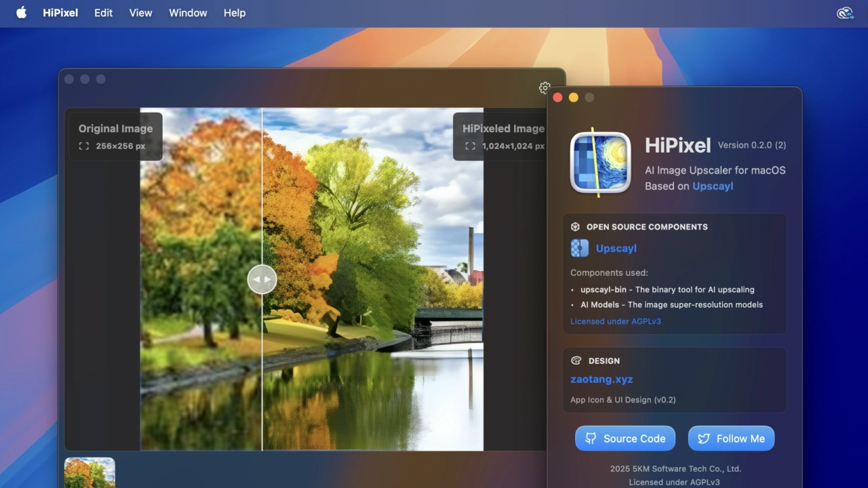Click the Source Code button
868x488 pixels.
click(x=625, y=439)
